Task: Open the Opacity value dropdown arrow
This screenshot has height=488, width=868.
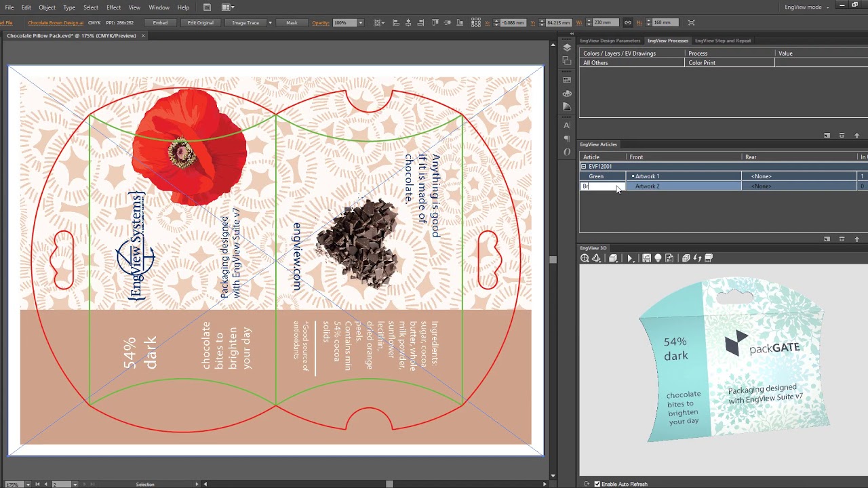Action: click(x=360, y=23)
